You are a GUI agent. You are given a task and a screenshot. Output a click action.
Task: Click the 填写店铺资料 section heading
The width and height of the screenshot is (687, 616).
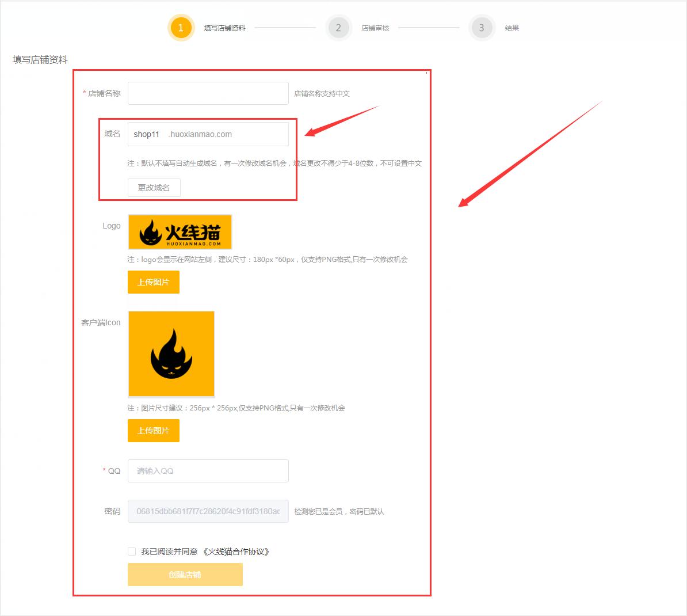[x=40, y=60]
